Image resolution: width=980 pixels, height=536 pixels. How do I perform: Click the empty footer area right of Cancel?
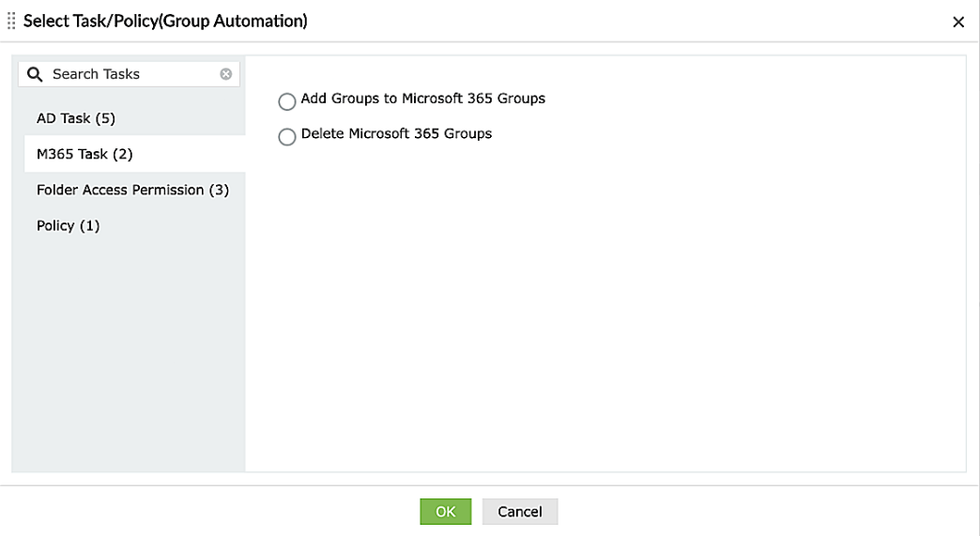[x=751, y=512]
